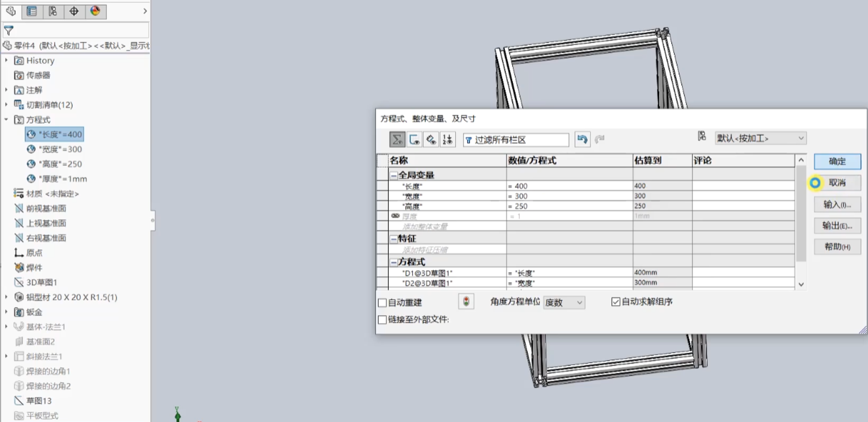Viewport: 868px width, 422px height.
Task: Collapse the 全局变量 section
Action: (x=394, y=175)
